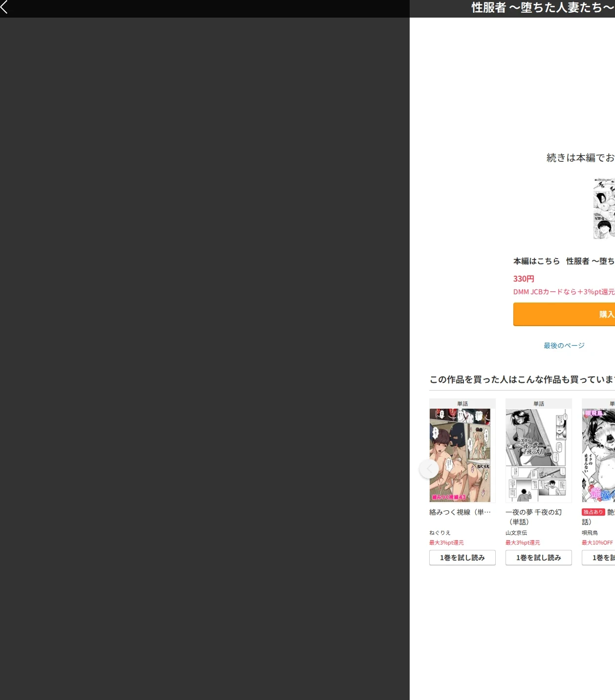Viewport: 615px width, 700px height.
Task: Click 1巻を試し読み under 絡みつく視線
Action: pos(462,558)
